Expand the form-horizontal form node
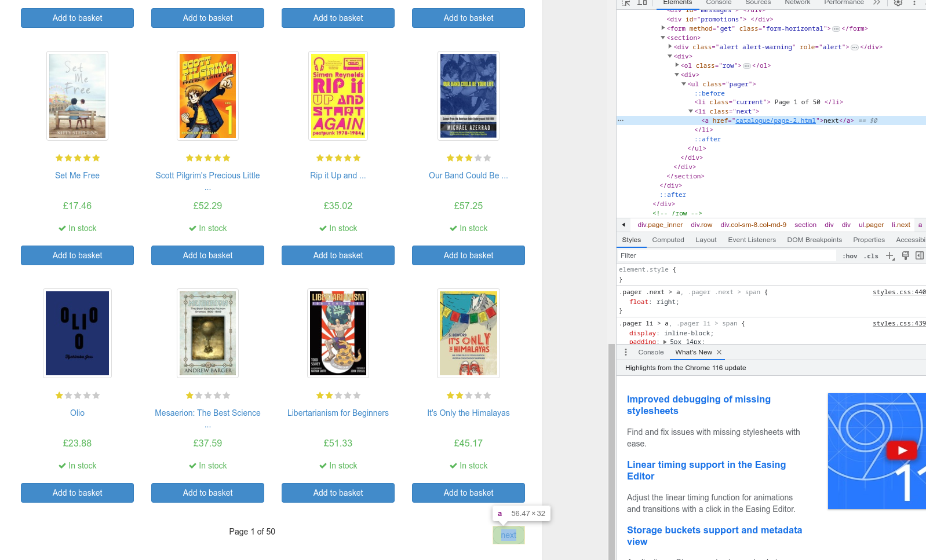 pos(663,28)
